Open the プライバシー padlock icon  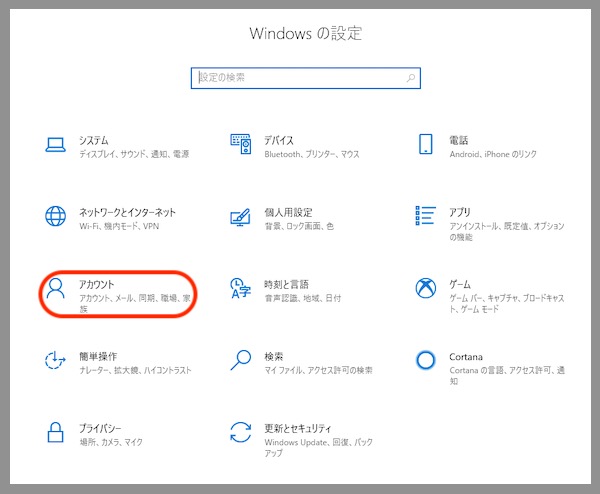pos(55,432)
